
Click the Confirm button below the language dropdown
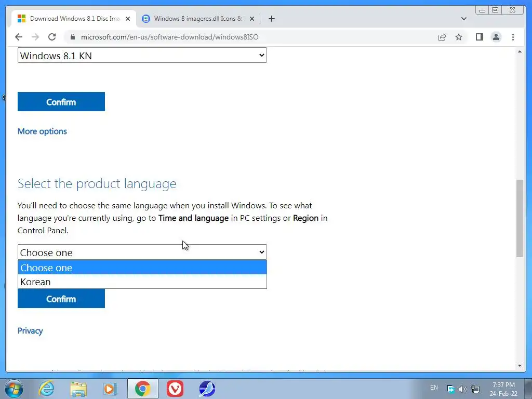[61, 299]
